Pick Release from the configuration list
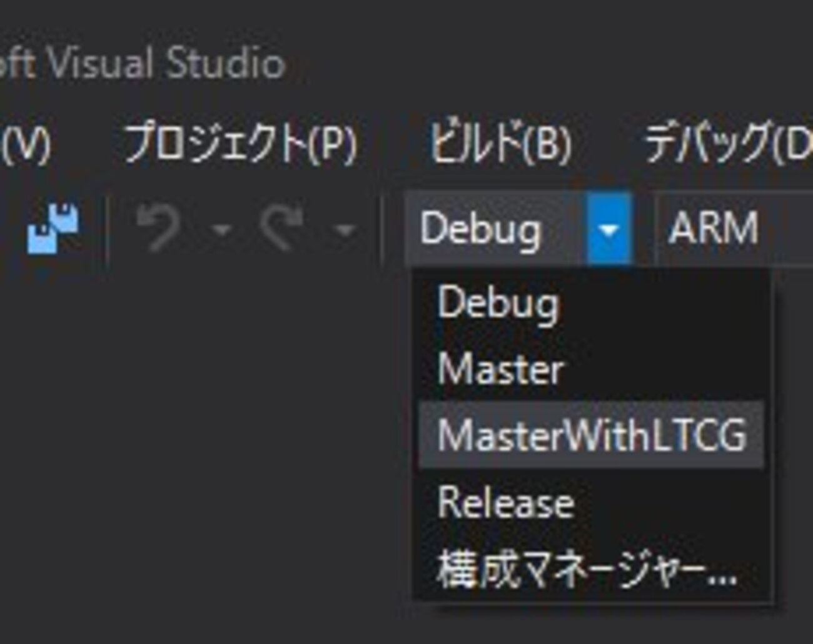 (505, 503)
